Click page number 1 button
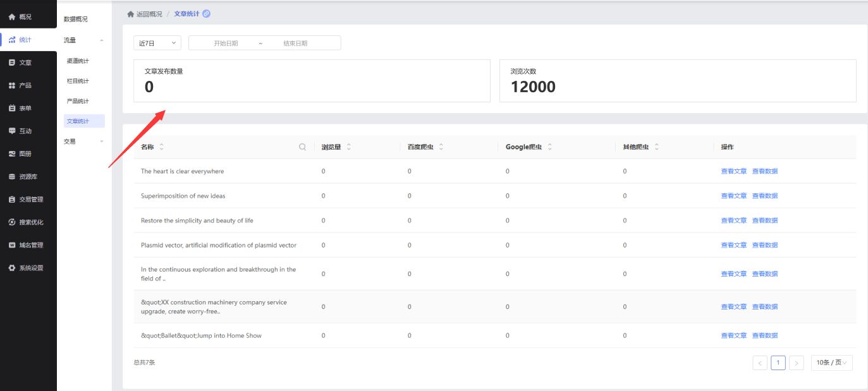 [778, 363]
